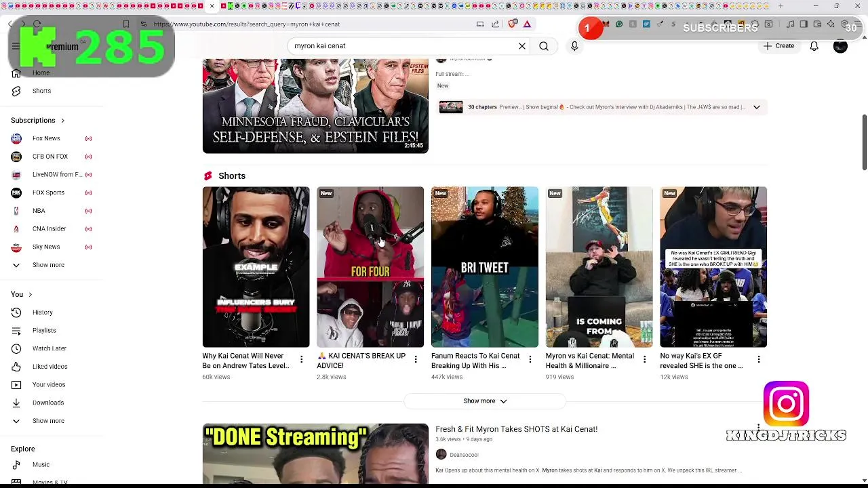The height and width of the screenshot is (488, 868).
Task: Click the Brave Rewards triangle icon
Action: pyautogui.click(x=527, y=24)
